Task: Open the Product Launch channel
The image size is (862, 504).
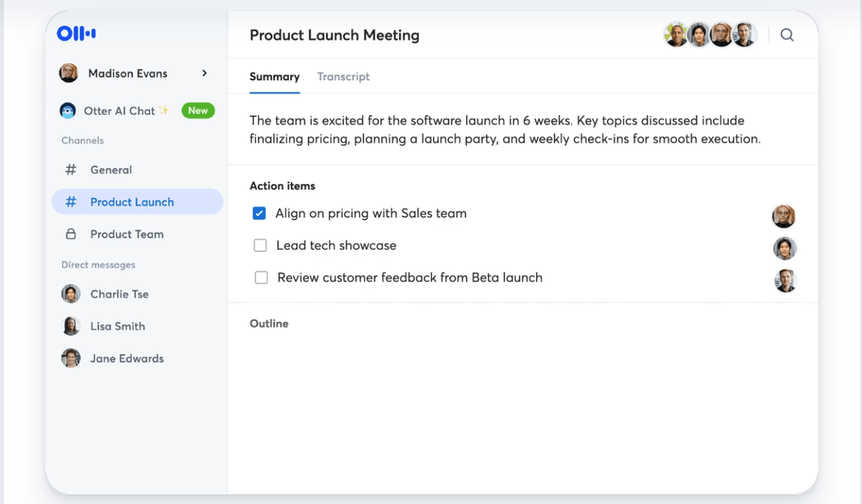Action: click(131, 201)
